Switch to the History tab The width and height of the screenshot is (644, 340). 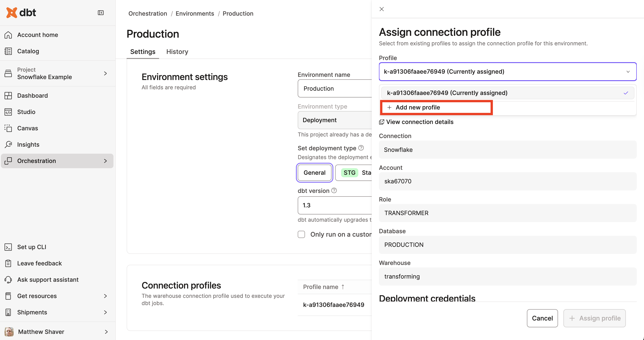[177, 51]
